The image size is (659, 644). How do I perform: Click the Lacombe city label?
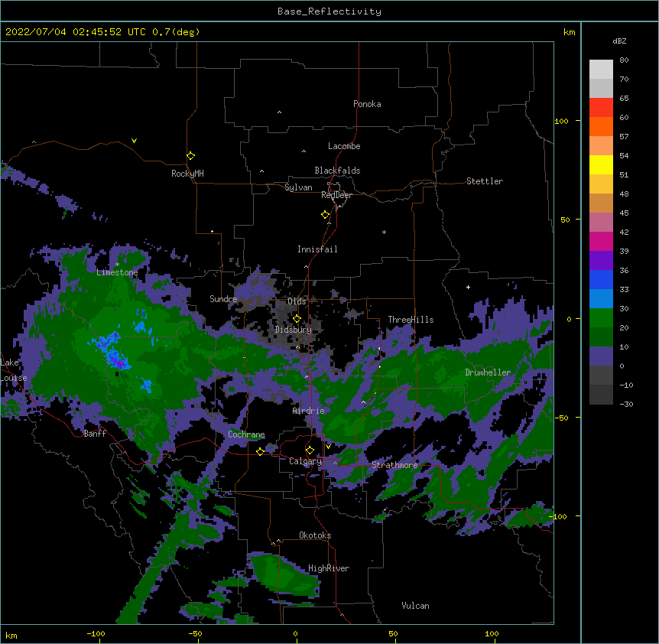[x=344, y=146]
